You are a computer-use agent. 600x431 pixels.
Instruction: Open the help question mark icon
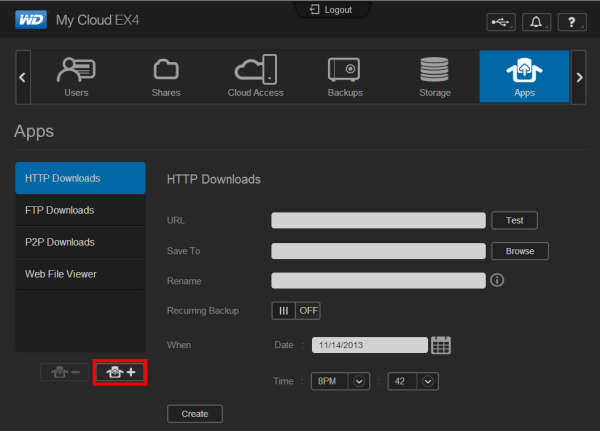click(572, 22)
